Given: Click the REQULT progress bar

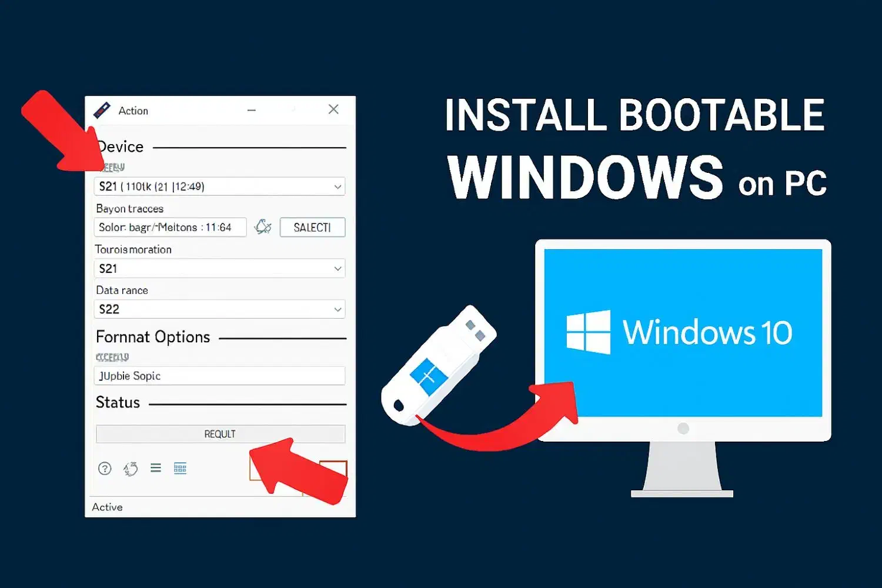Looking at the screenshot, I should click(x=220, y=434).
